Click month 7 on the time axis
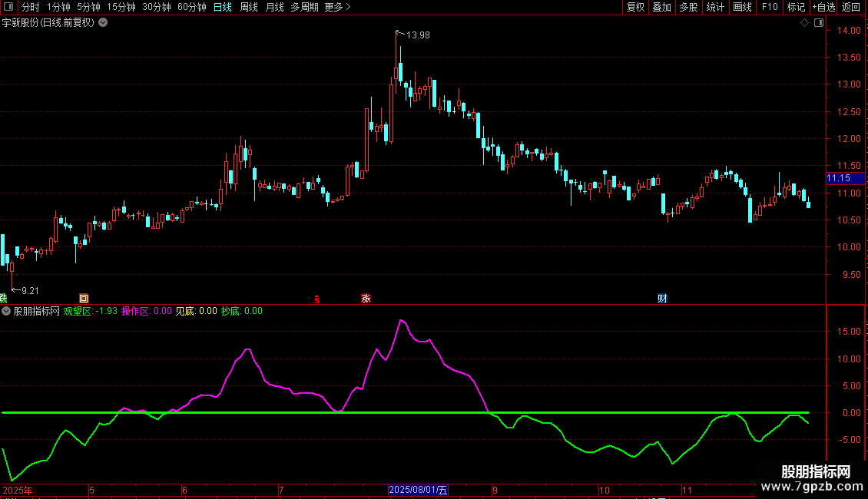Viewport: 868px width, 499px height. pos(281,490)
